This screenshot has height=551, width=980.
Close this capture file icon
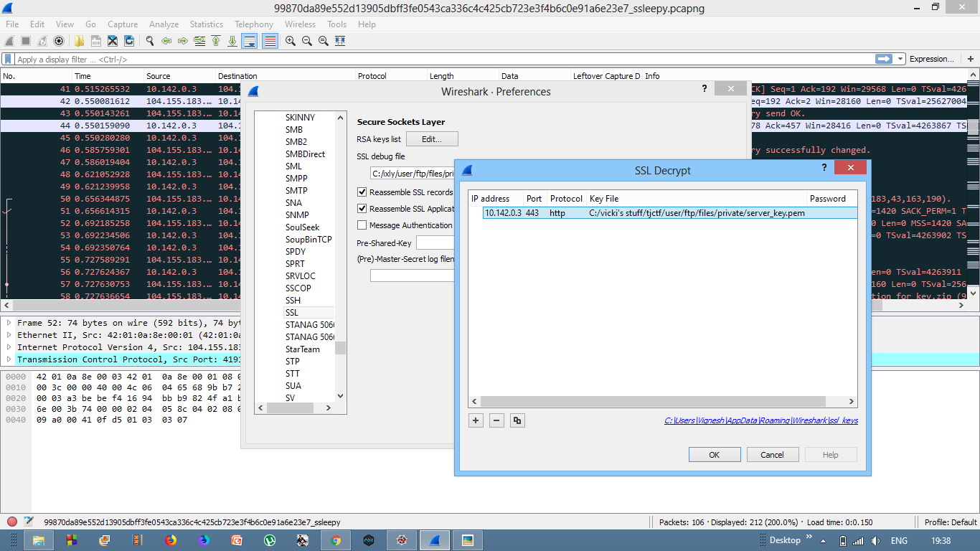(x=113, y=41)
